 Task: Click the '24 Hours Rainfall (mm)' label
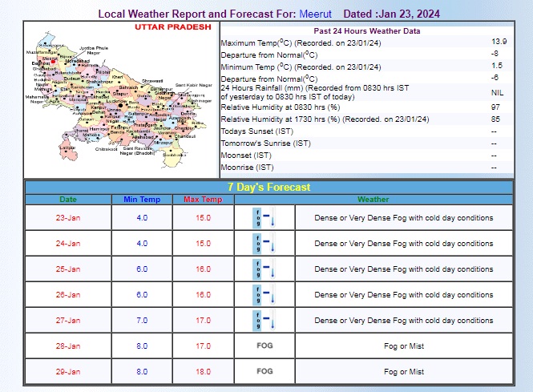pos(315,92)
